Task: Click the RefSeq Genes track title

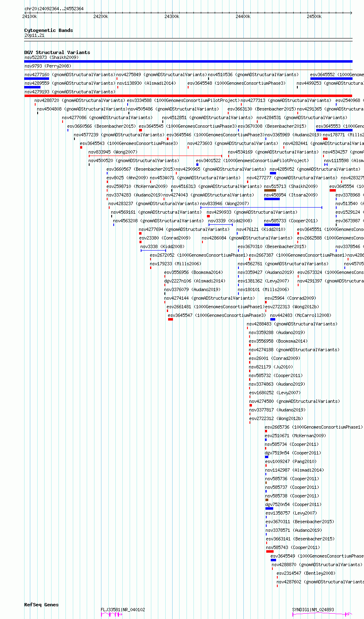Action: [41, 605]
